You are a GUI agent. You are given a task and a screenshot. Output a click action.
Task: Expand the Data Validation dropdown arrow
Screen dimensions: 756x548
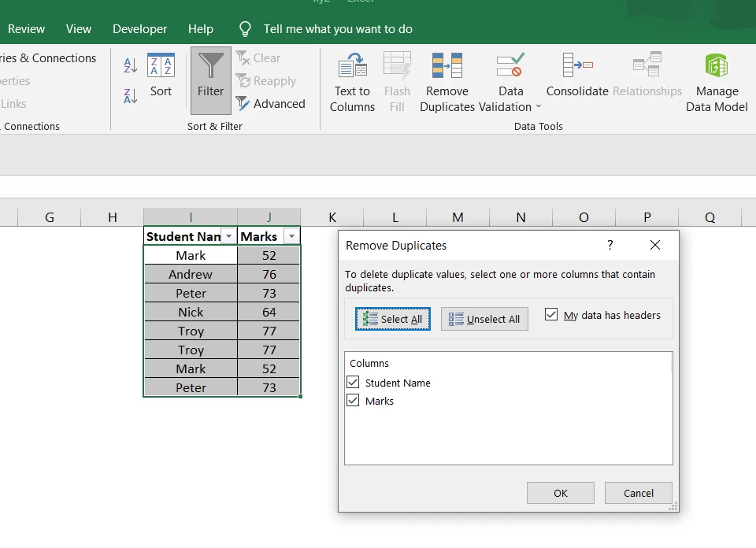[539, 106]
